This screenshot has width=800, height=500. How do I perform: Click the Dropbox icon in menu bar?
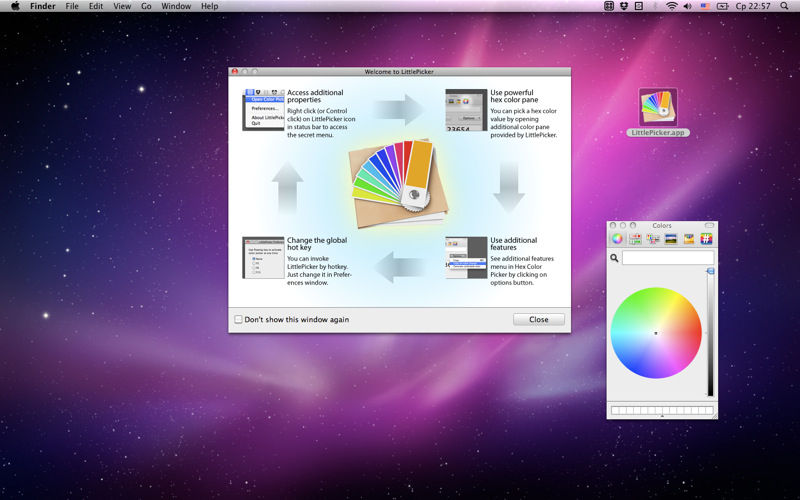coord(623,6)
